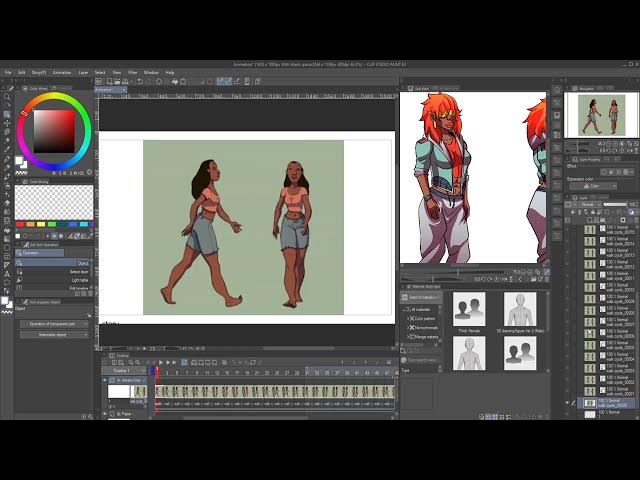Click the Undo arrow icon
This screenshot has height=480, width=640.
tap(140, 82)
